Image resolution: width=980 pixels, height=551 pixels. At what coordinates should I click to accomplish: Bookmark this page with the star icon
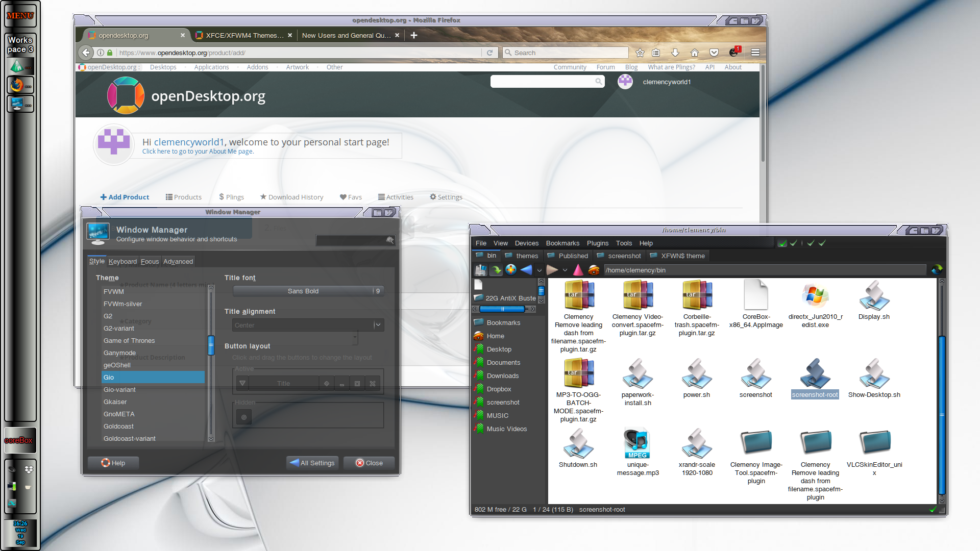pos(640,53)
